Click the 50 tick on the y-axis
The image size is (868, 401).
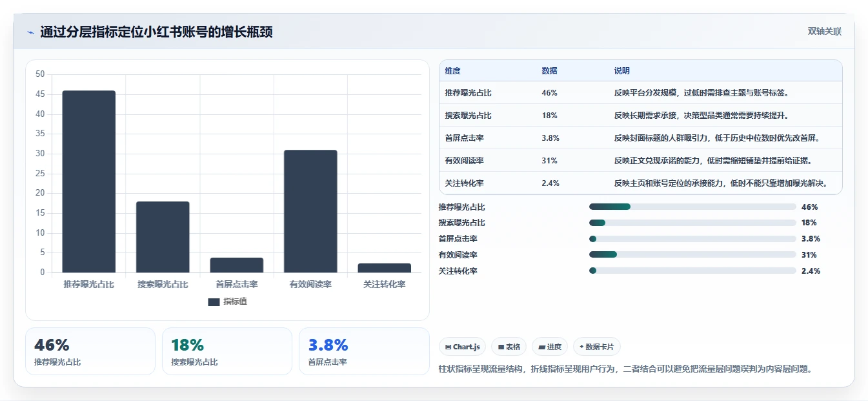(x=40, y=74)
